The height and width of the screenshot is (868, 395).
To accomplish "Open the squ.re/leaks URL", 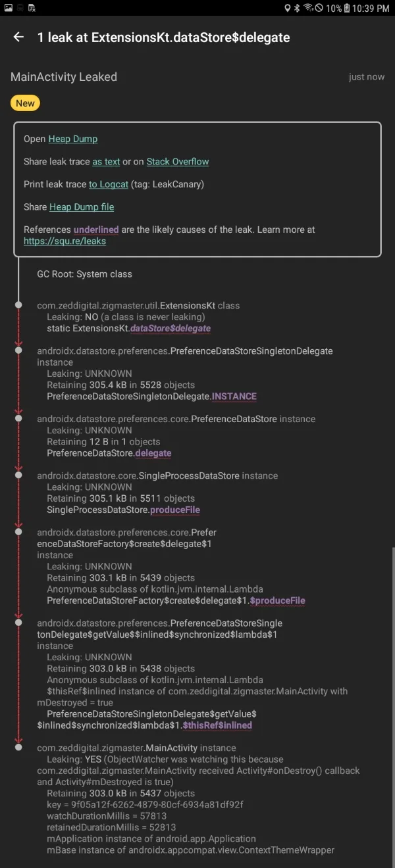I will coord(65,241).
